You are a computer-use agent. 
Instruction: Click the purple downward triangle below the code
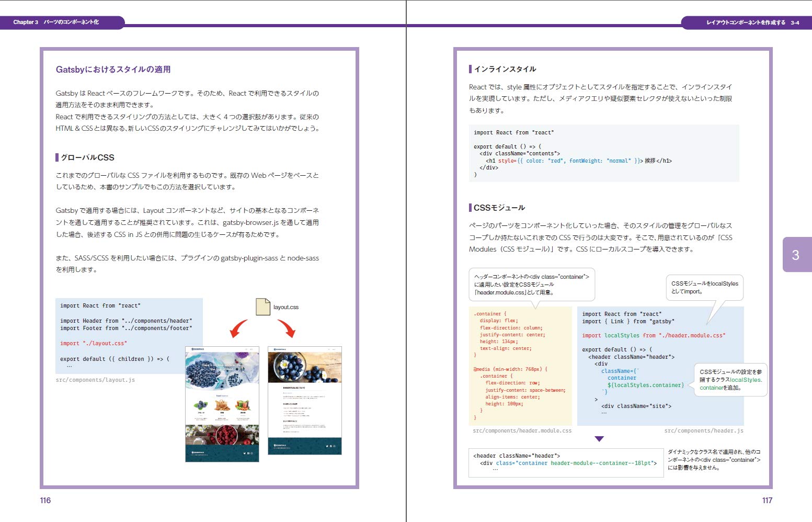tap(599, 439)
